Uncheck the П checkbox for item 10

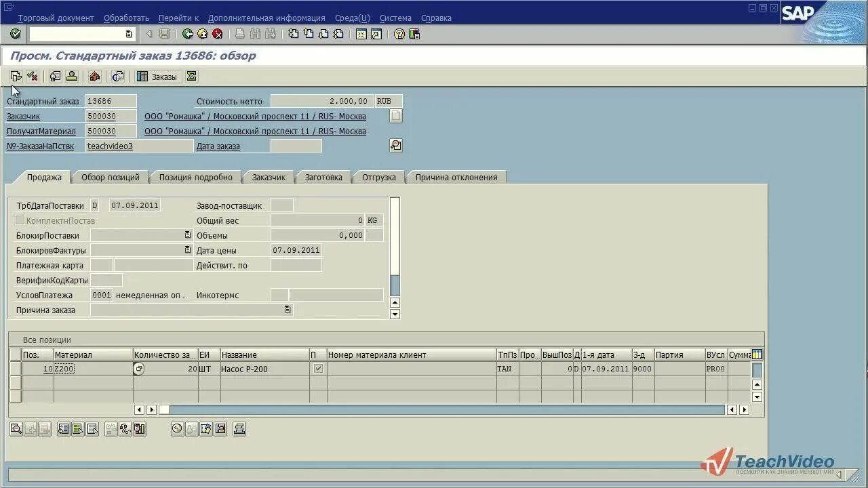click(317, 369)
